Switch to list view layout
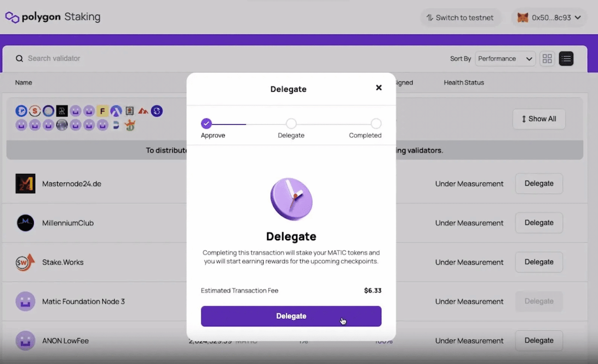598x364 pixels. click(x=566, y=58)
